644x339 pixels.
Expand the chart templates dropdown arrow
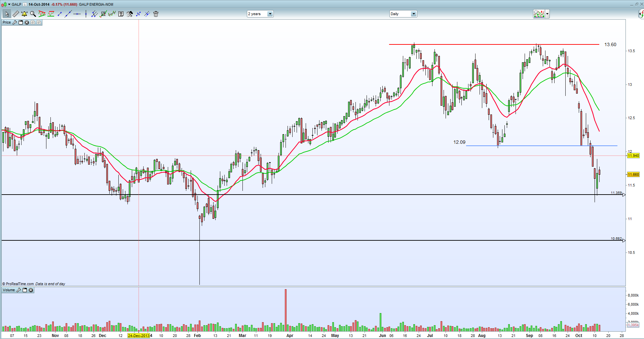click(x=547, y=14)
